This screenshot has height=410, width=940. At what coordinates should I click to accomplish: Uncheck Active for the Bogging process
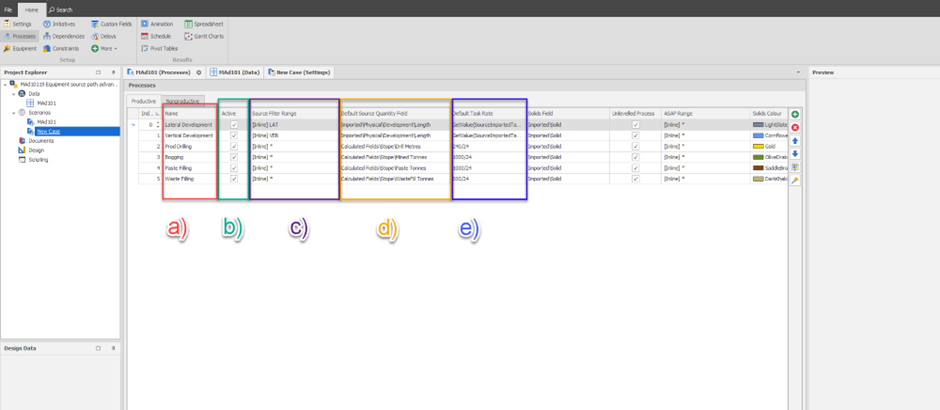tap(234, 157)
